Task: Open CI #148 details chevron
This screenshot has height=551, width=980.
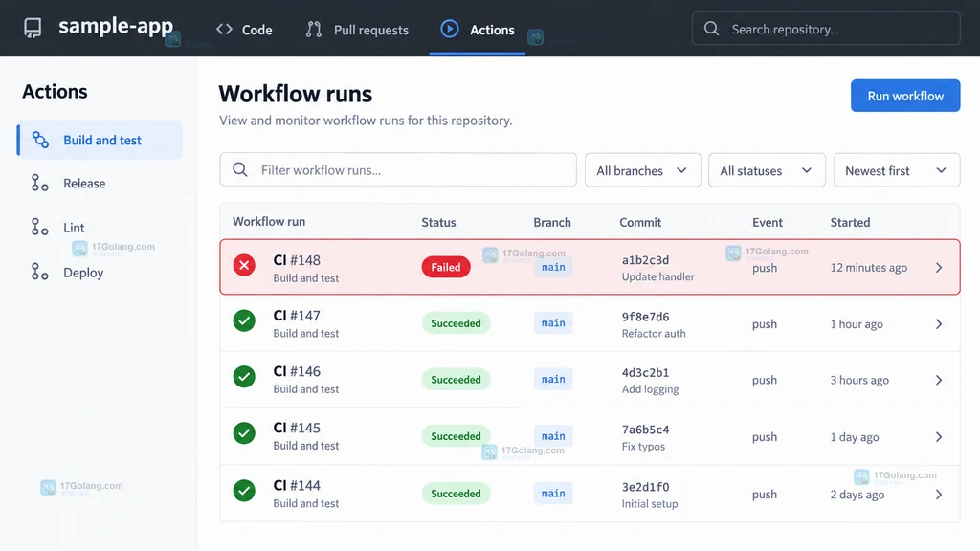Action: [x=939, y=268]
